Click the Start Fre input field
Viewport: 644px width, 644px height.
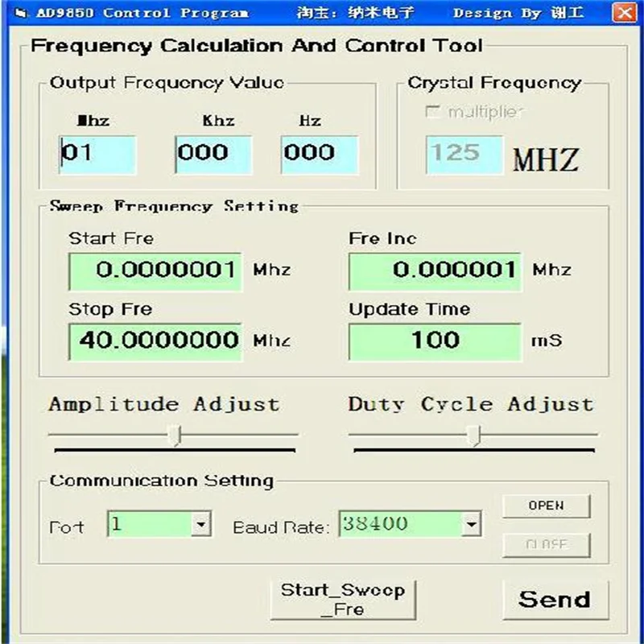pos(155,271)
